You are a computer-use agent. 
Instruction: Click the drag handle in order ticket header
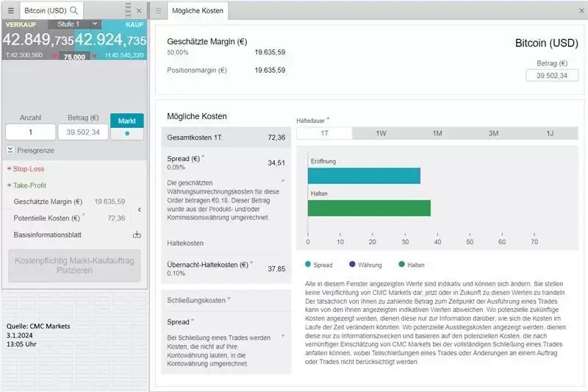[x=128, y=11]
